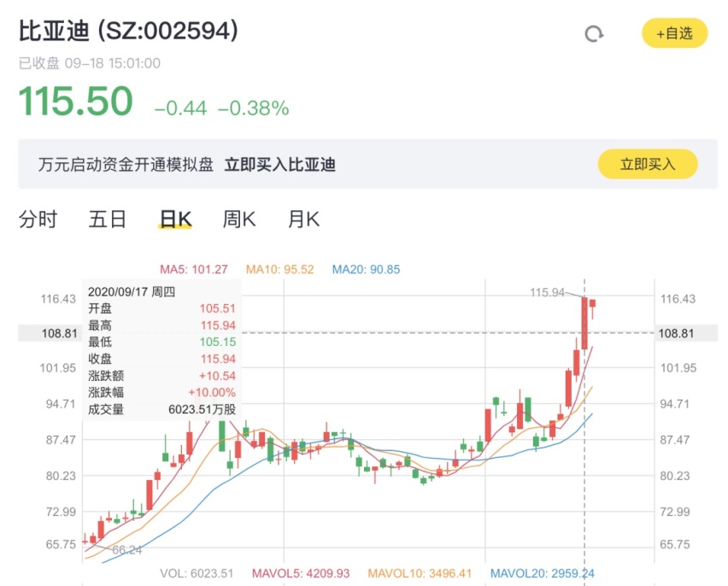Image resolution: width=728 pixels, height=586 pixels.
Task: Click left axis label 116.43
Action: 58,299
